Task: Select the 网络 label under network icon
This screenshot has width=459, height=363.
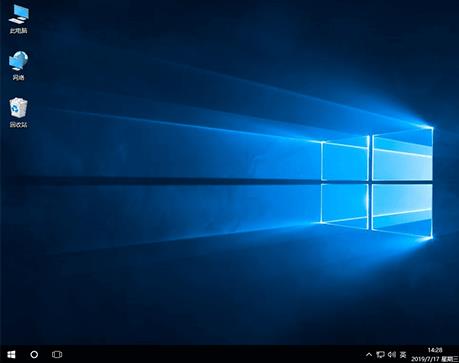Action: 18,77
